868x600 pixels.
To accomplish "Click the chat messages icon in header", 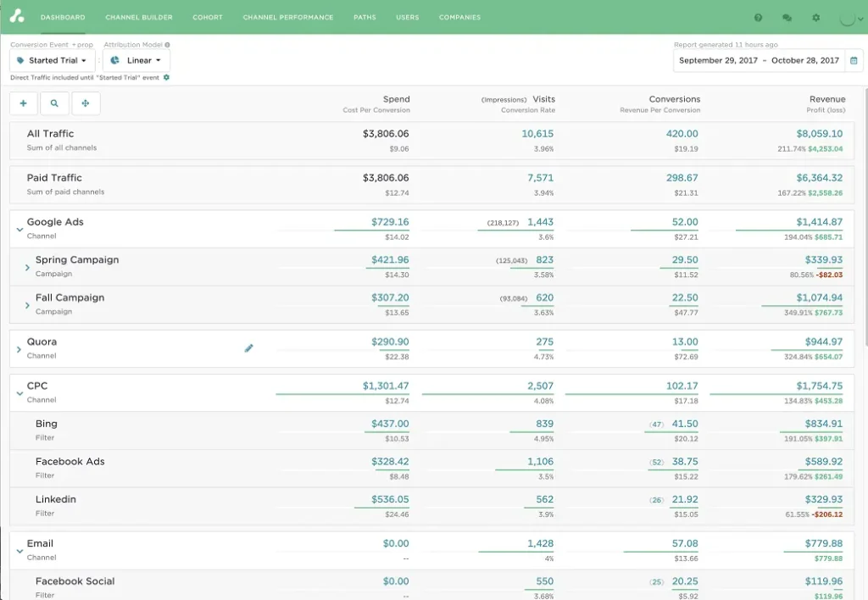I will (785, 17).
